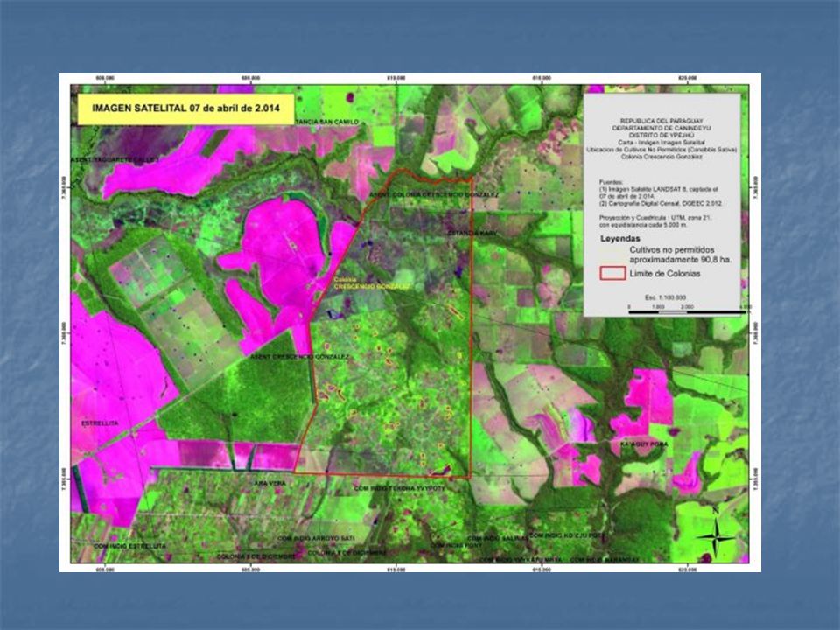Click the map scale bar in the legend

(686, 311)
